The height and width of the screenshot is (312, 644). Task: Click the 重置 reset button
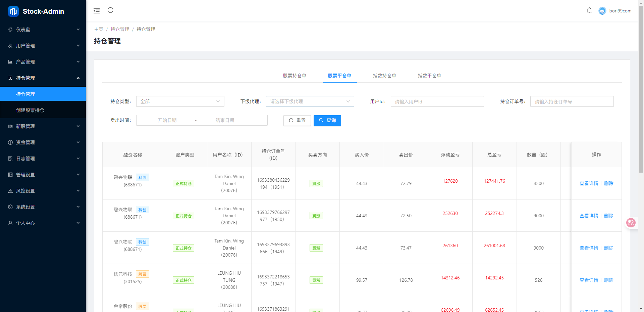click(x=297, y=120)
